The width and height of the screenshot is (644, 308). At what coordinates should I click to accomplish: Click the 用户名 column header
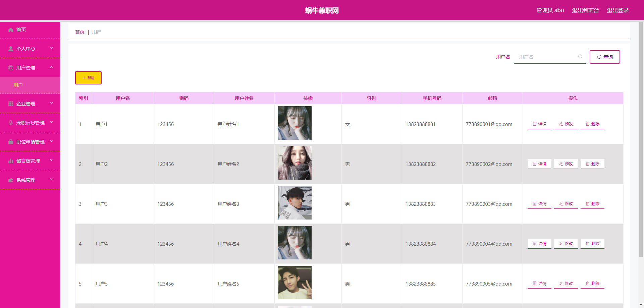tap(123, 98)
